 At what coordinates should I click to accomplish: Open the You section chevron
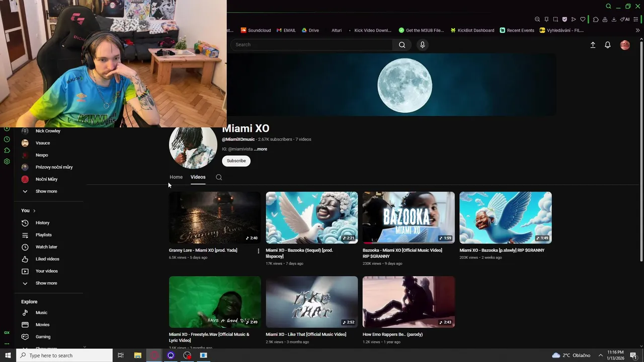(34, 211)
